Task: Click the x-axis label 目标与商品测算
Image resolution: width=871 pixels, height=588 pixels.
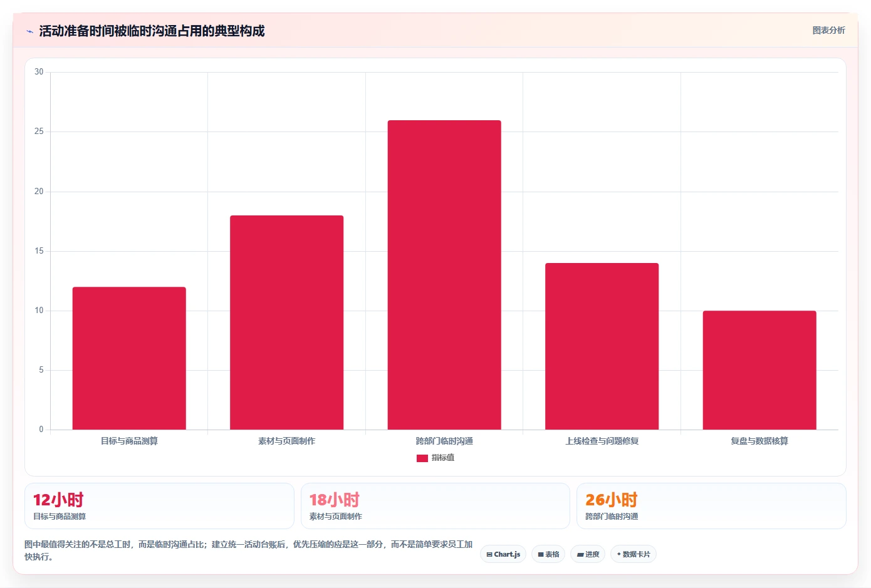Action: point(129,441)
